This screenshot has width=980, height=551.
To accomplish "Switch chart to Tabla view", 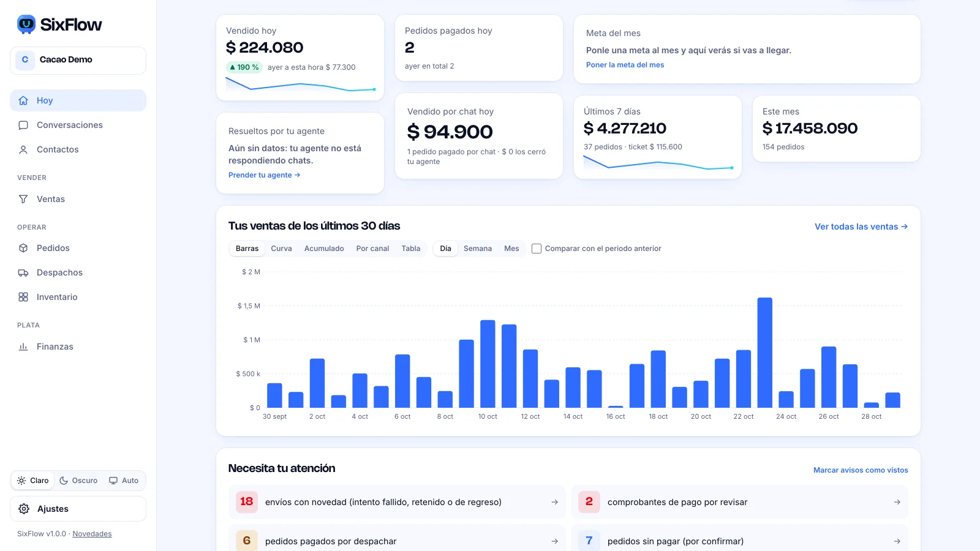I will coord(411,249).
